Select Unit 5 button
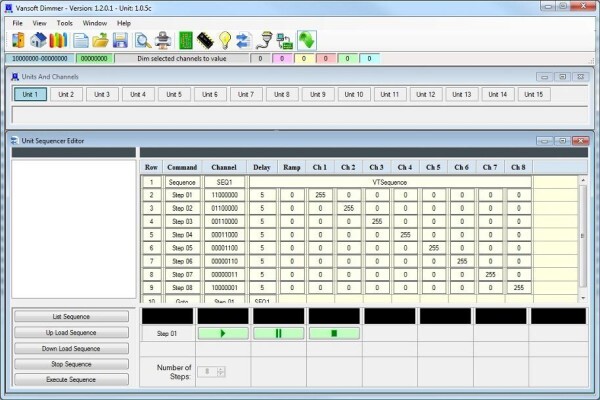The height and width of the screenshot is (400, 600). 174,94
